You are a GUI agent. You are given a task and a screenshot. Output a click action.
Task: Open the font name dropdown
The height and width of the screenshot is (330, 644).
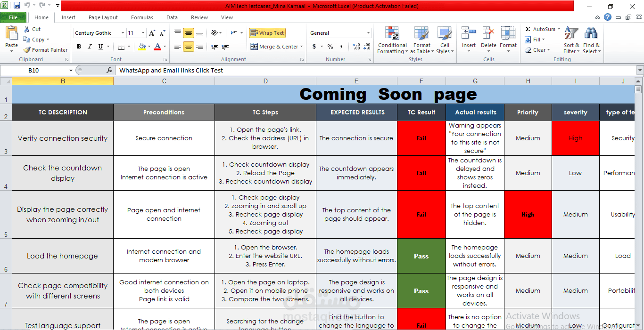pos(123,33)
